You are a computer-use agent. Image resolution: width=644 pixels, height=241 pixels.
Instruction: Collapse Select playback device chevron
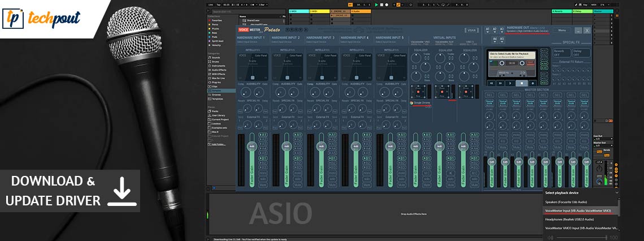616,192
